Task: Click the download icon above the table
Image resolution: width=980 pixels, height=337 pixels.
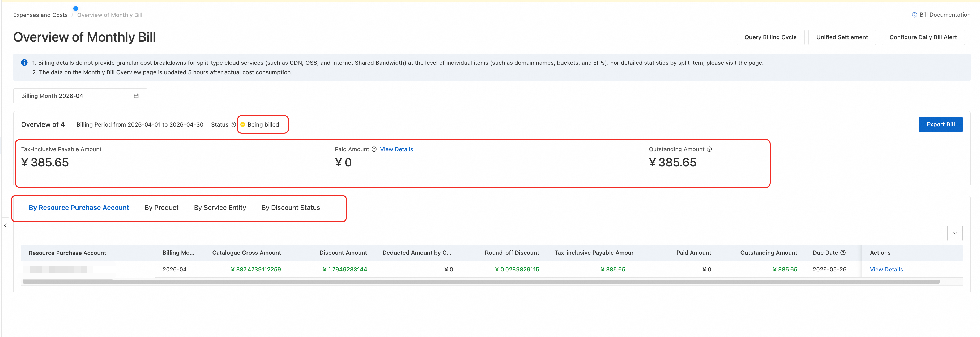Action: [x=955, y=233]
